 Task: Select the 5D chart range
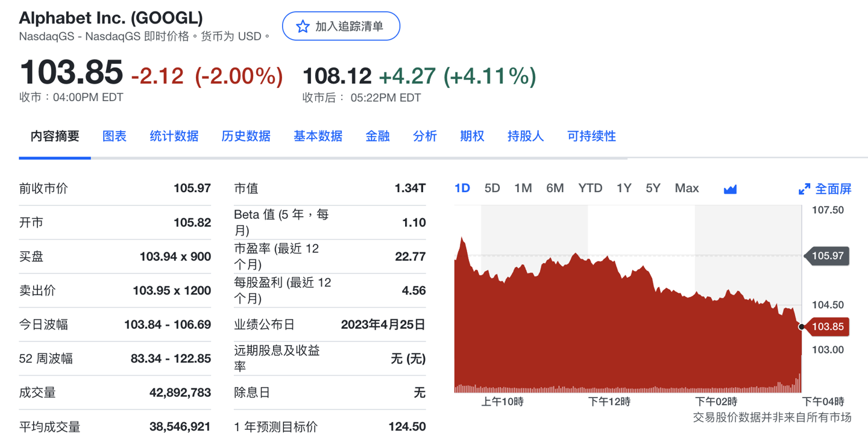[x=492, y=188]
